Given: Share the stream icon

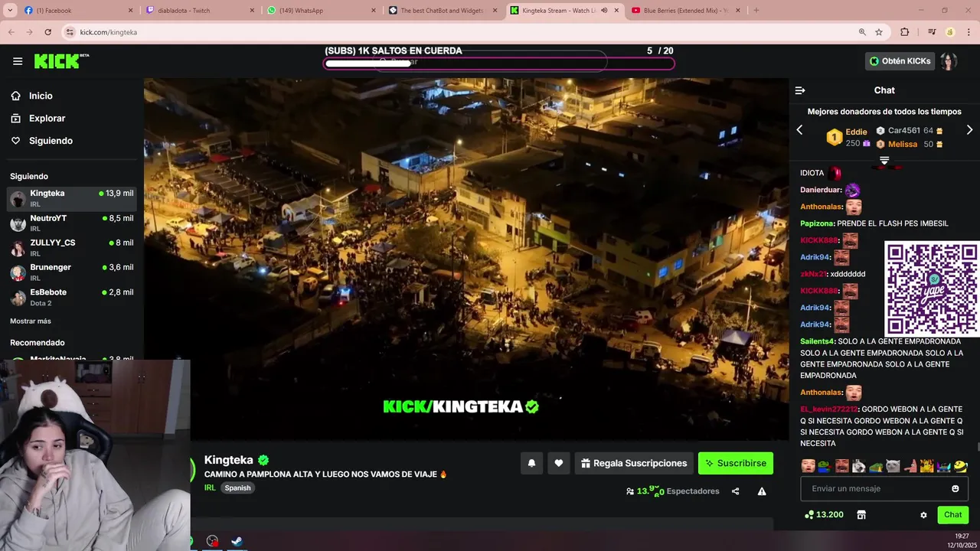Looking at the screenshot, I should 735,491.
